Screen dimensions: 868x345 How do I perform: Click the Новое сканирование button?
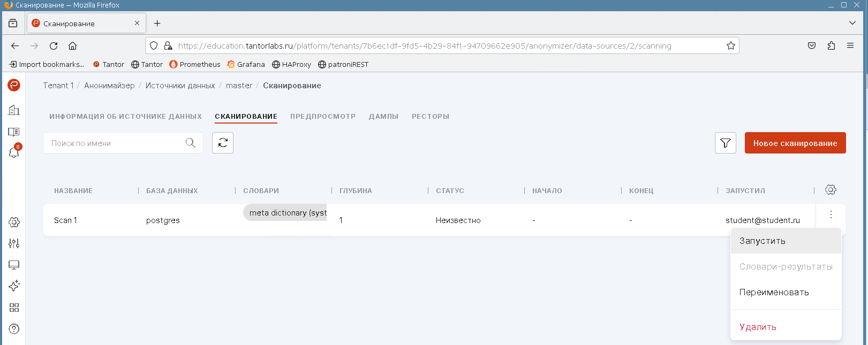coord(795,143)
